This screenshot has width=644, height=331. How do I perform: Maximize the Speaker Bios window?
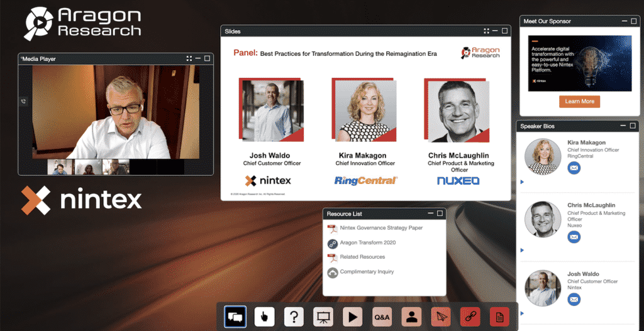click(x=633, y=126)
